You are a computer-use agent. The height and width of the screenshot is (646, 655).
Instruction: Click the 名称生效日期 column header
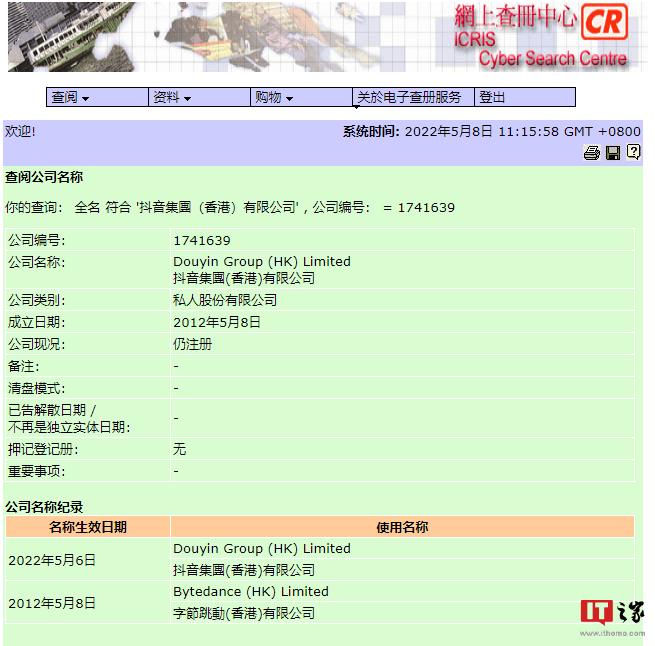click(88, 527)
